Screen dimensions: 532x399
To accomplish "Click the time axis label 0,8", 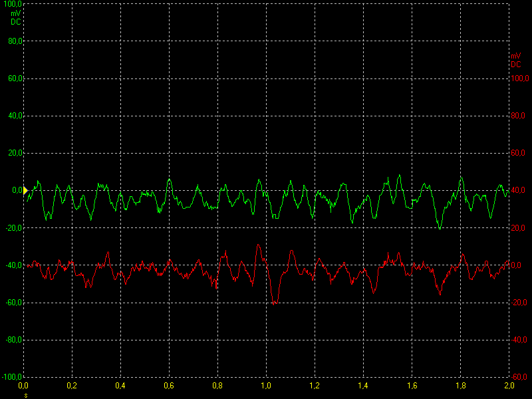I will pyautogui.click(x=217, y=386).
